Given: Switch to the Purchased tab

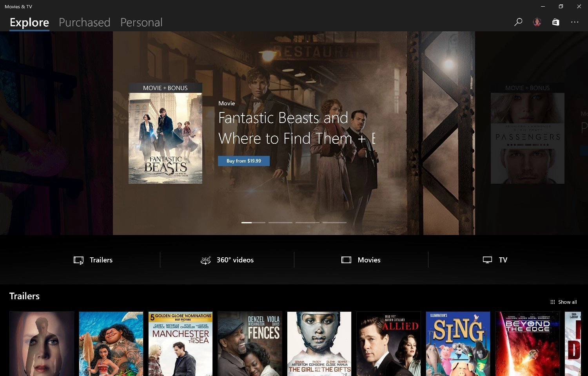Looking at the screenshot, I should click(x=85, y=22).
